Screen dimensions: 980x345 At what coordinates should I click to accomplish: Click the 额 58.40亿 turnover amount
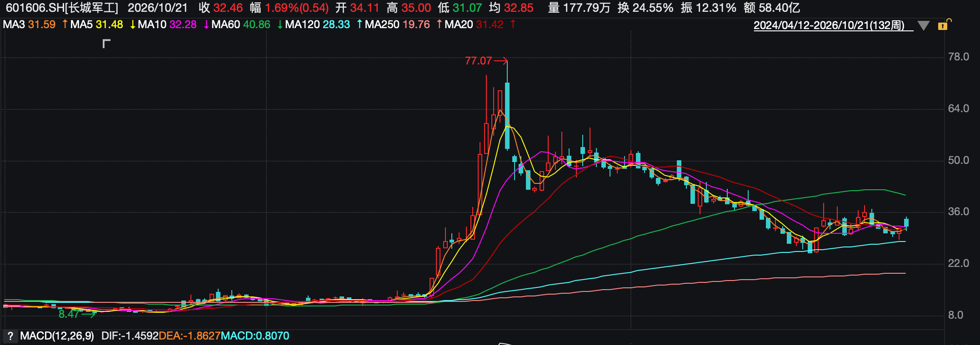772,8
